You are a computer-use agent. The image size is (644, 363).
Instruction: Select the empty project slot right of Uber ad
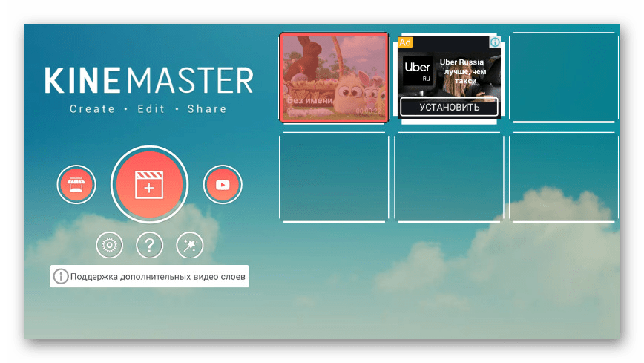564,77
